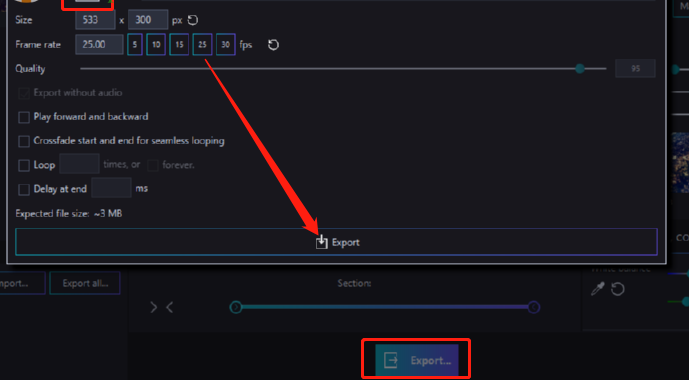Click the frame rate field showing 25.00
This screenshot has height=380, width=689.
coord(99,45)
